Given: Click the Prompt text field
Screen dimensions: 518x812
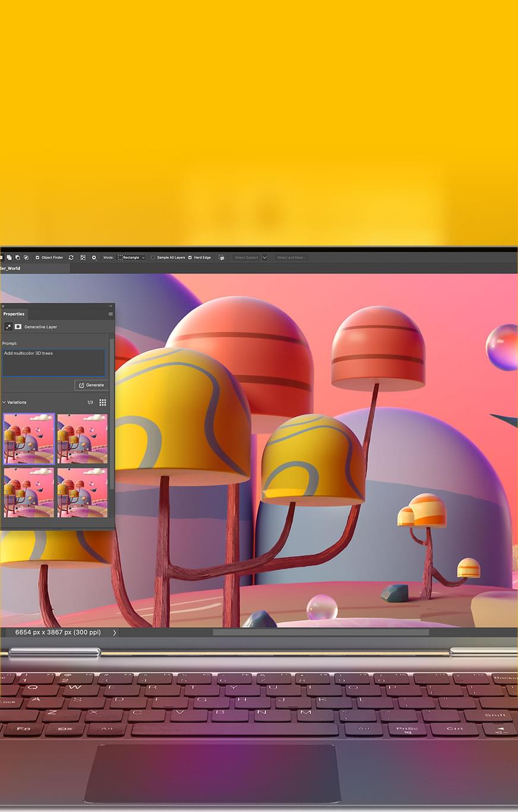Looking at the screenshot, I should (x=53, y=362).
